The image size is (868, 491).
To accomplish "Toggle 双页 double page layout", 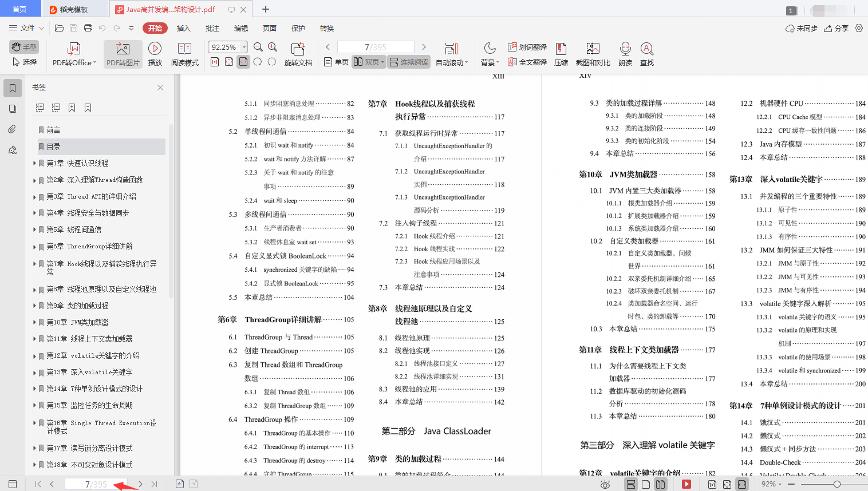I will pyautogui.click(x=368, y=62).
